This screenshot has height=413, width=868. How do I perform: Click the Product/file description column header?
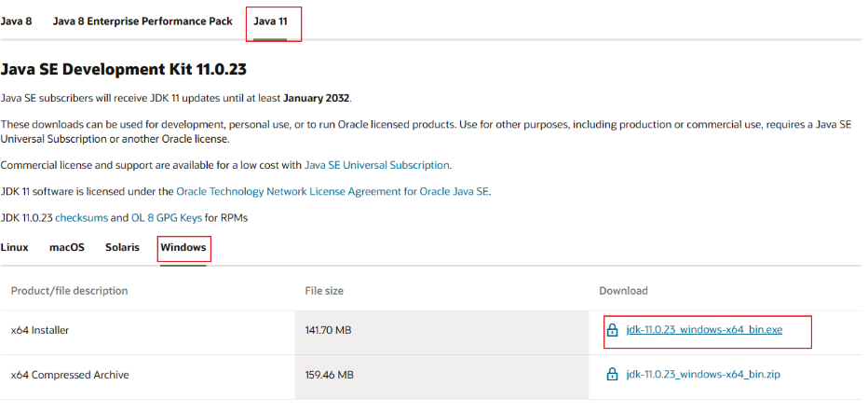69,291
